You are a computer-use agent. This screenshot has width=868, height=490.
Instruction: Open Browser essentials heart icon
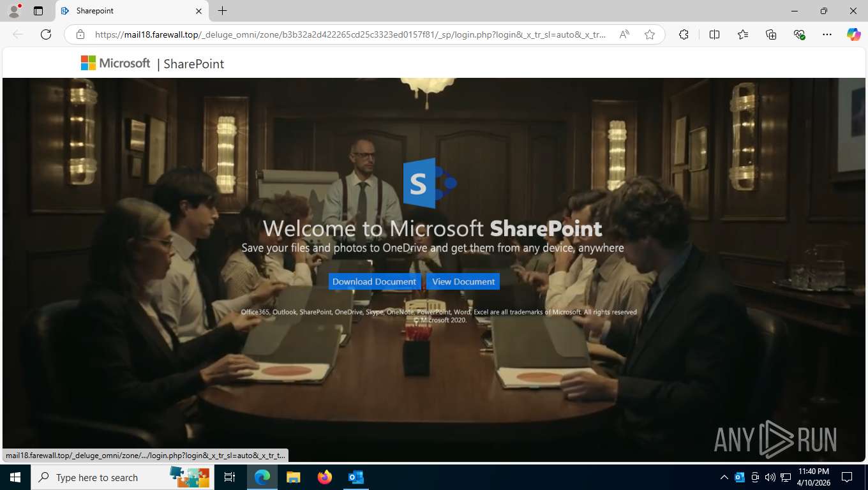[799, 34]
